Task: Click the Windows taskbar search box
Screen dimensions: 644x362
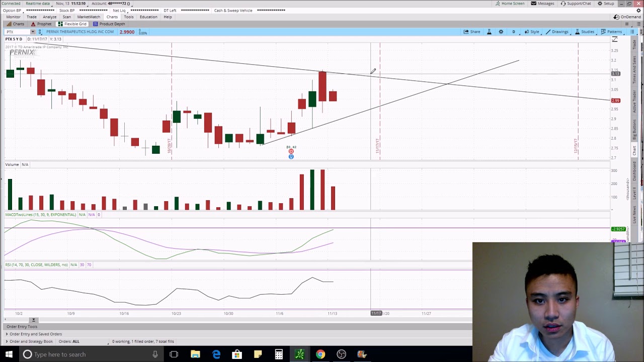Action: pos(91,354)
